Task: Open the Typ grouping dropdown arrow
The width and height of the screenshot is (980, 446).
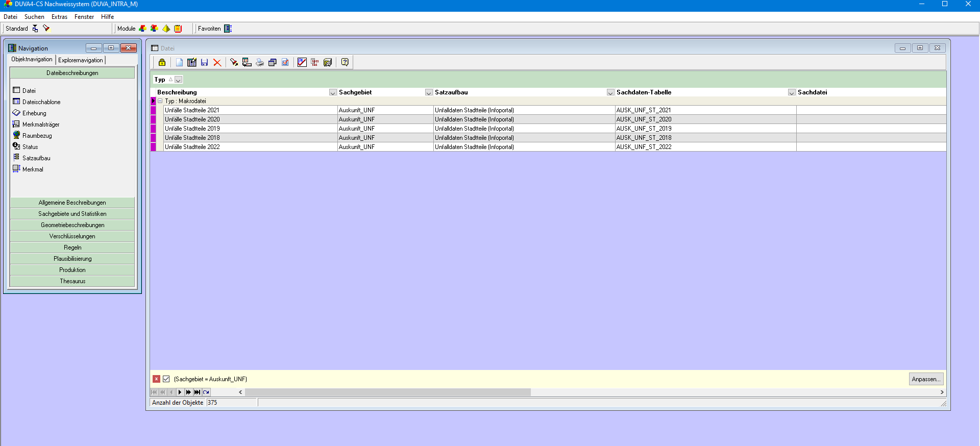Action: pos(178,80)
